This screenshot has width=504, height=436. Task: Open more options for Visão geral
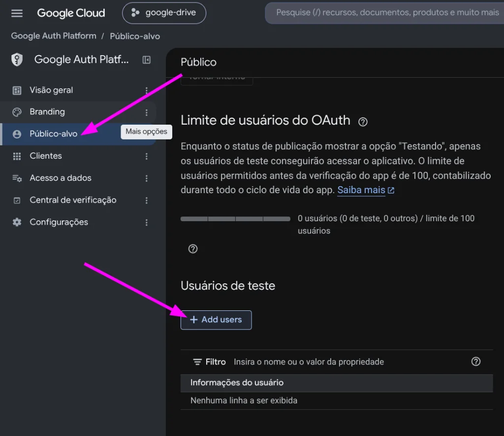click(x=147, y=91)
